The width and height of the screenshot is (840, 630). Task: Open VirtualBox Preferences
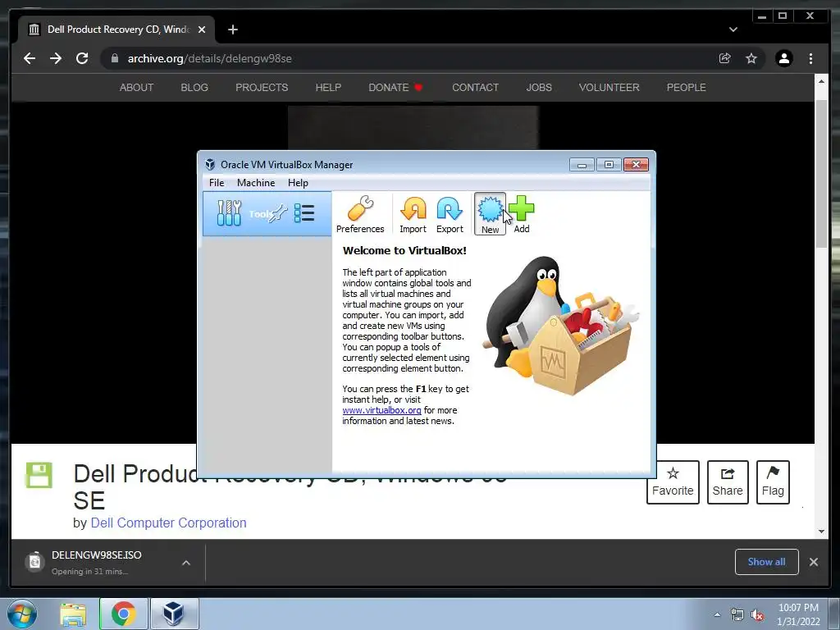360,214
